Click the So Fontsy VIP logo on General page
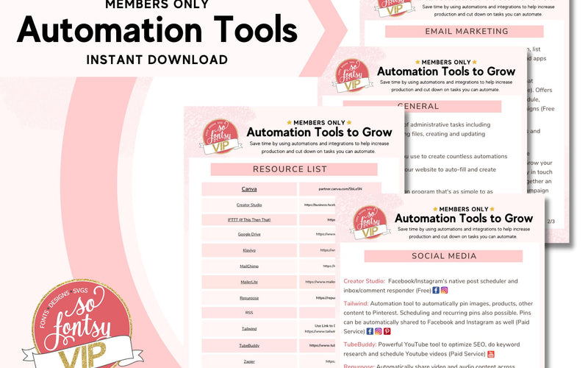Screen dimensions: 588x368 tap(352, 75)
